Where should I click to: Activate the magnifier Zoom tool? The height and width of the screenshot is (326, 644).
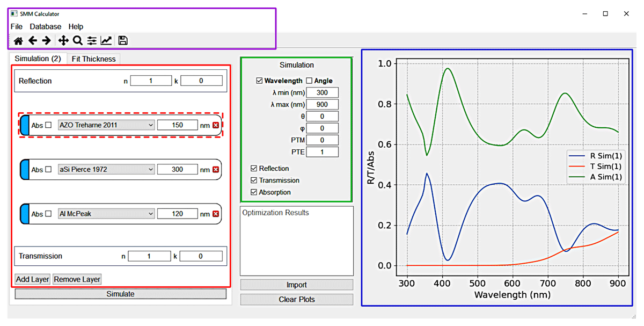77,40
